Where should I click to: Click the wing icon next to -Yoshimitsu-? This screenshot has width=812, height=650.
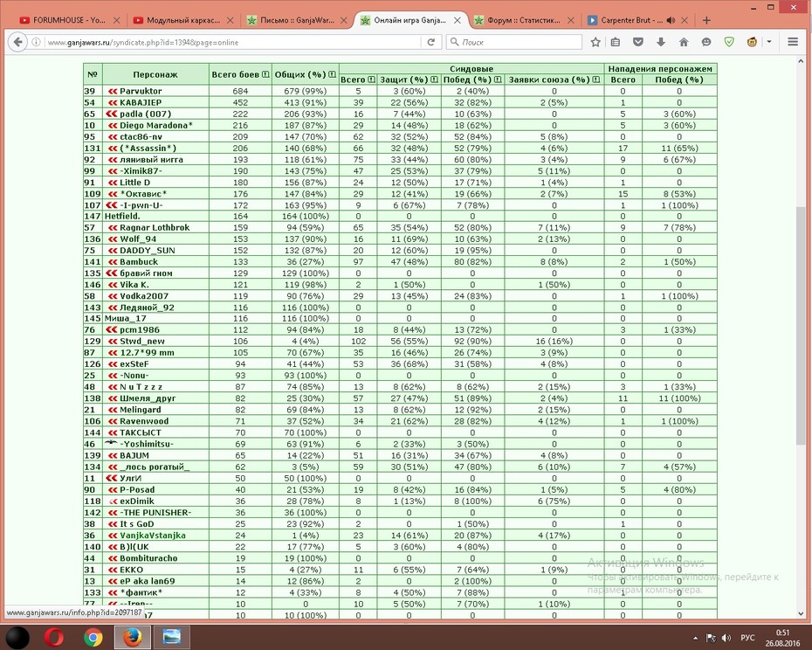(111, 443)
